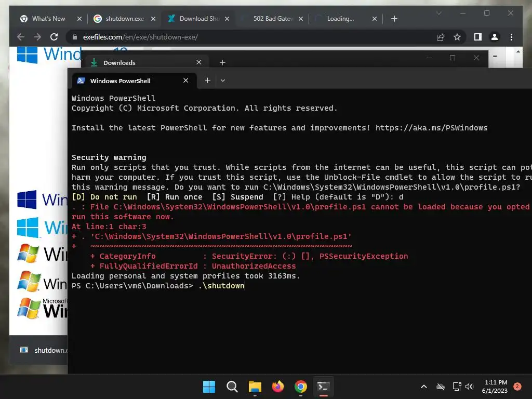
Task: View site information via the lock icon
Action: [75, 37]
